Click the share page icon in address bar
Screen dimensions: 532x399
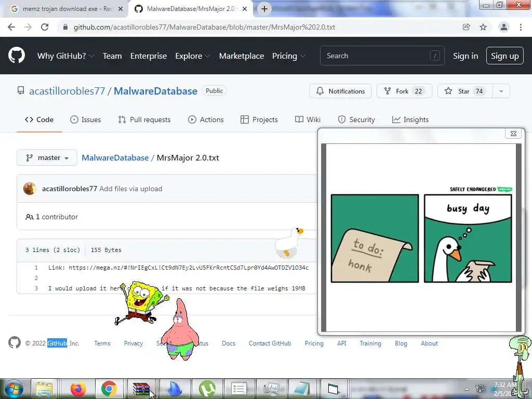467,27
